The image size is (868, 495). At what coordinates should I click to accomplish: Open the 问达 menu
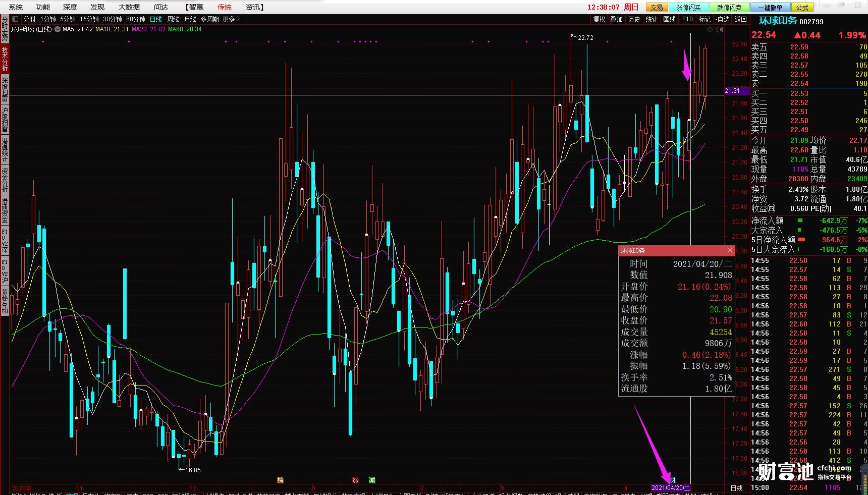click(161, 7)
